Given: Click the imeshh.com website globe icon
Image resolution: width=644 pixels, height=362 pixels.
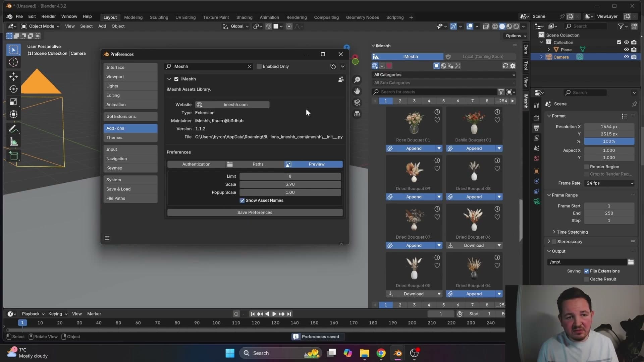Looking at the screenshot, I should [199, 105].
